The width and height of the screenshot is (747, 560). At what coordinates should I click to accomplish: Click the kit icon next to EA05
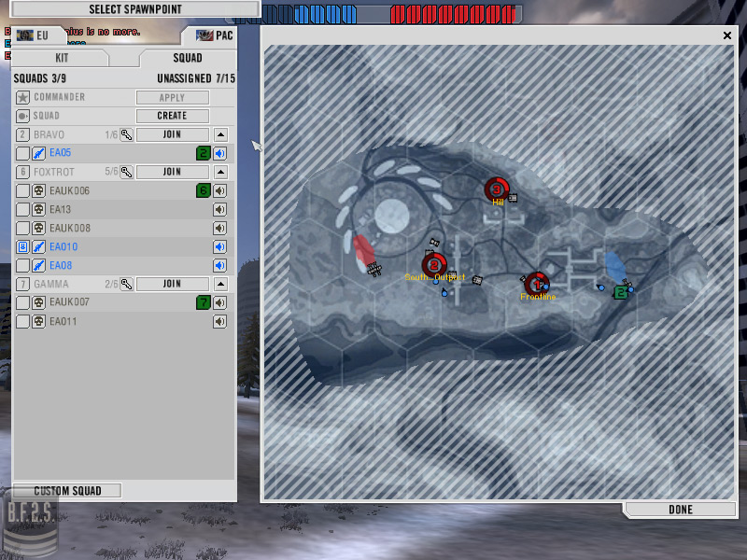click(38, 153)
